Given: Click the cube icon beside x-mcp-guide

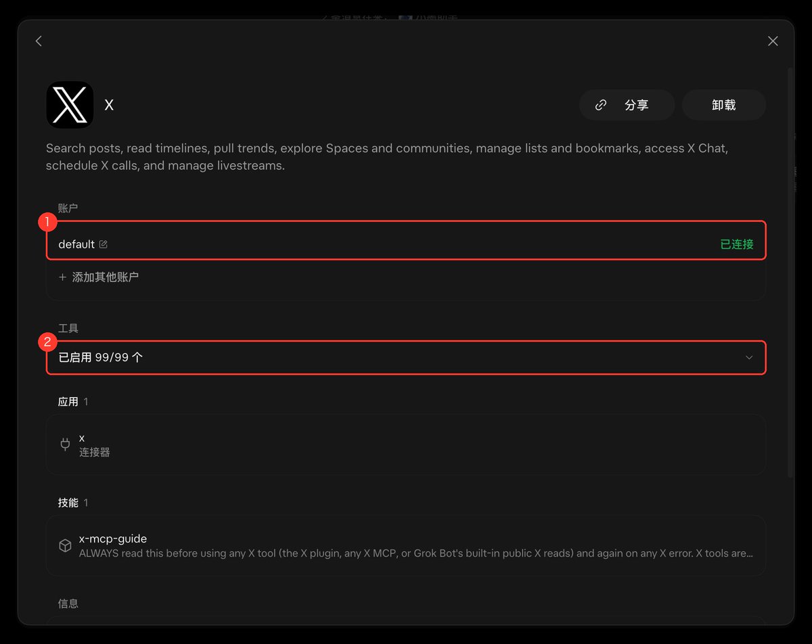Looking at the screenshot, I should pyautogui.click(x=65, y=546).
